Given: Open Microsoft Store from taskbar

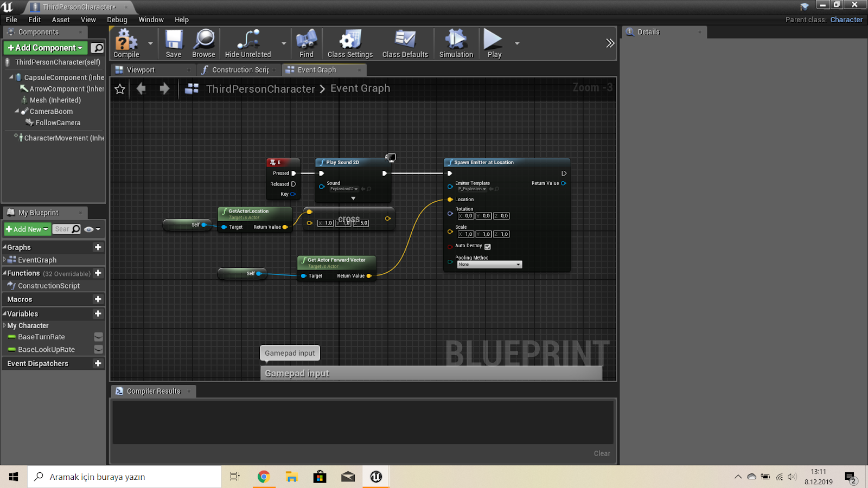Looking at the screenshot, I should (320, 477).
